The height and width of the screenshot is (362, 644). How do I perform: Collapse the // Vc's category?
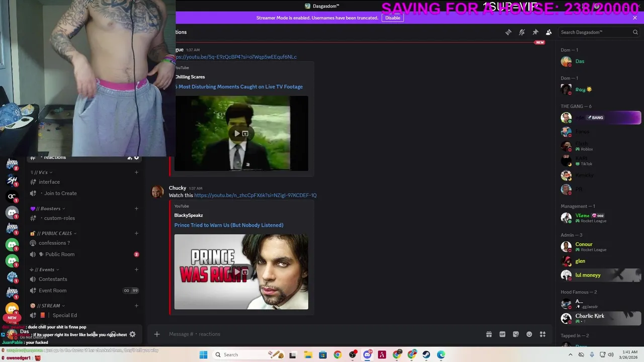pos(41,172)
